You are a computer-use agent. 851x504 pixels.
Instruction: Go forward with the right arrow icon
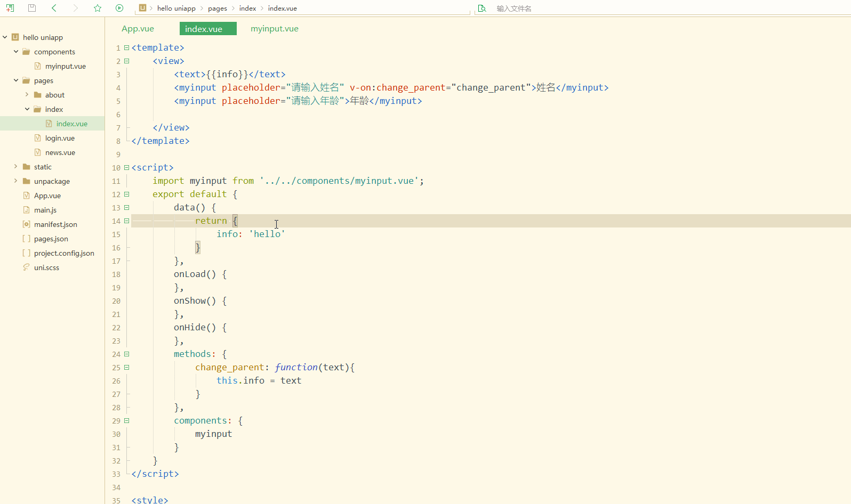[x=76, y=8]
